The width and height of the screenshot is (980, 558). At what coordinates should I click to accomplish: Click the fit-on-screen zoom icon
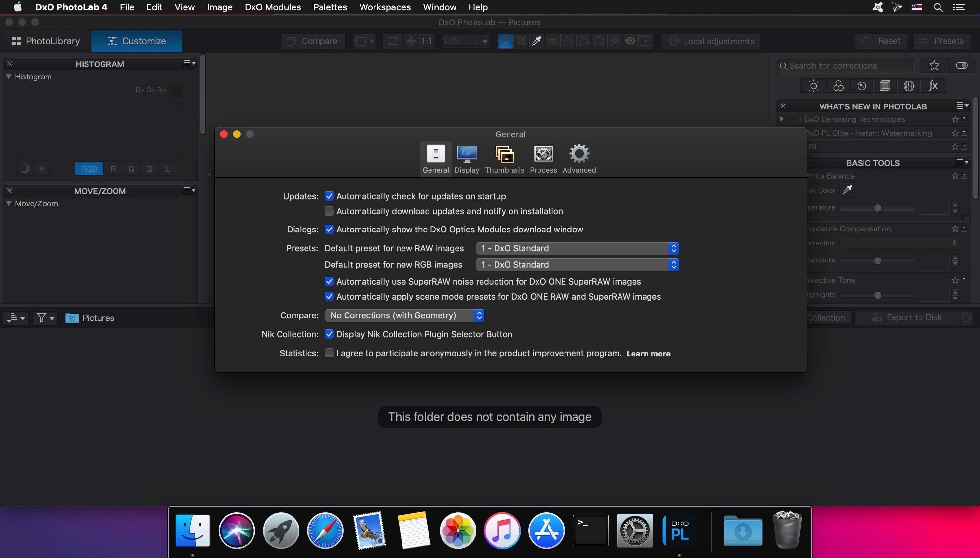pyautogui.click(x=393, y=41)
